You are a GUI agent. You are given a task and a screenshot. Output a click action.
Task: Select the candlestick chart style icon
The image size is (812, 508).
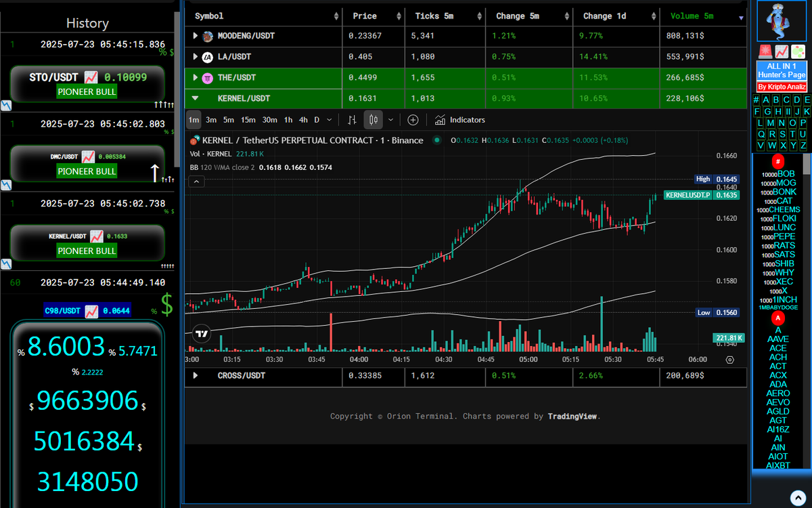coord(373,120)
